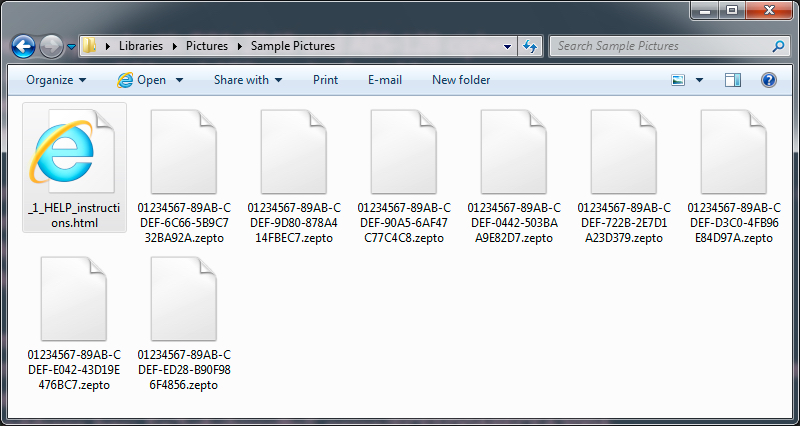The height and width of the screenshot is (426, 800).
Task: Toggle the preview pane button
Action: tap(733, 80)
